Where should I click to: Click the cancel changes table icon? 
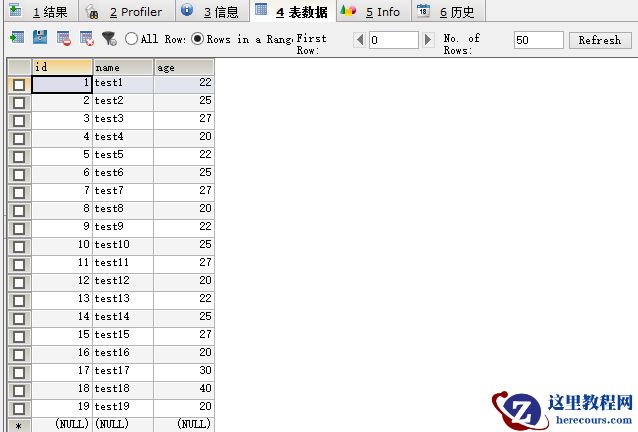tap(87, 39)
